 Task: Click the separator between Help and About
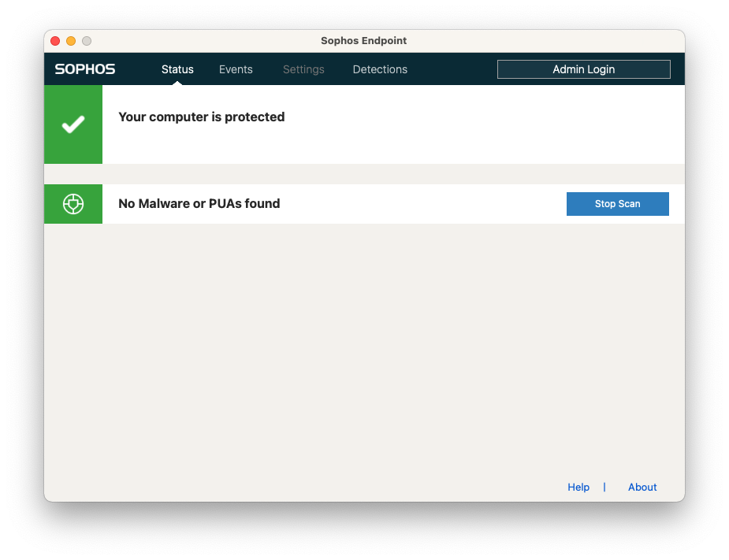point(604,488)
